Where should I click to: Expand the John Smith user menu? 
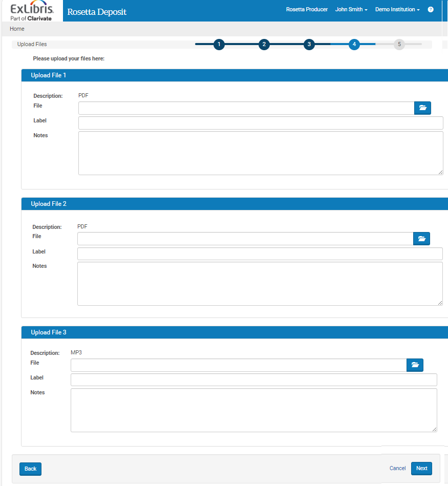pos(351,10)
